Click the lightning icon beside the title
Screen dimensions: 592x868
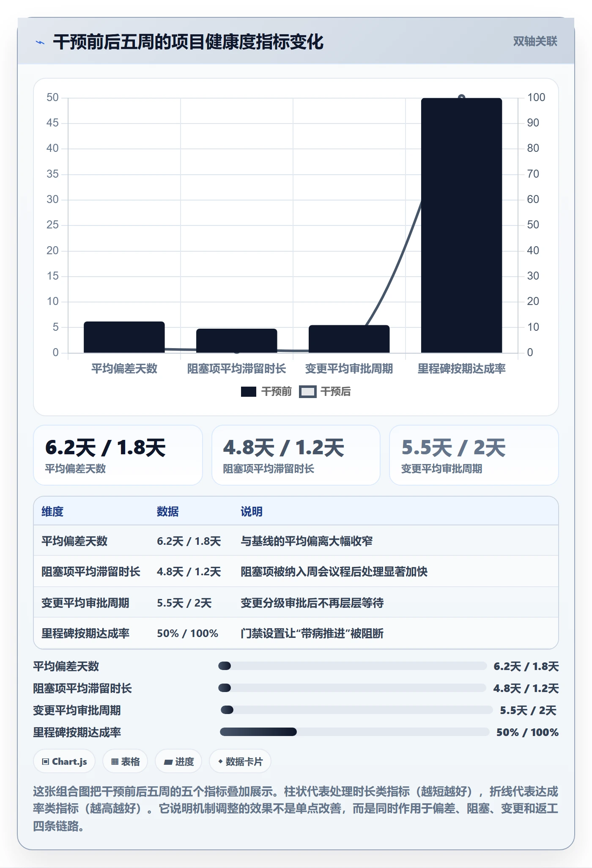point(40,42)
